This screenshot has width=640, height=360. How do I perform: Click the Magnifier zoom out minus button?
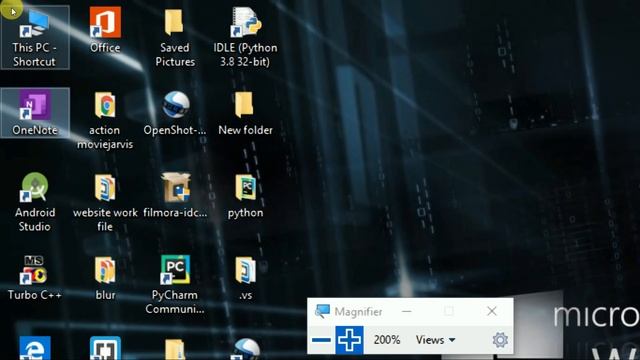click(x=321, y=340)
